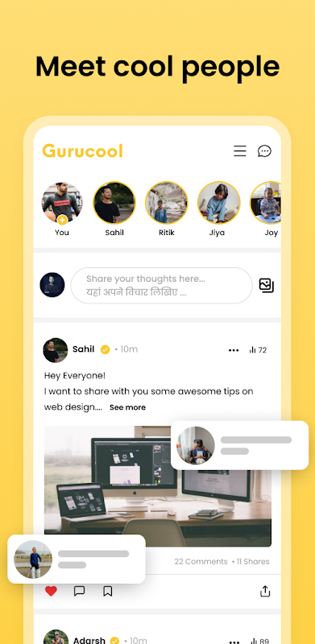Tap the add-image gallery icon
315x644 pixels.
point(267,286)
